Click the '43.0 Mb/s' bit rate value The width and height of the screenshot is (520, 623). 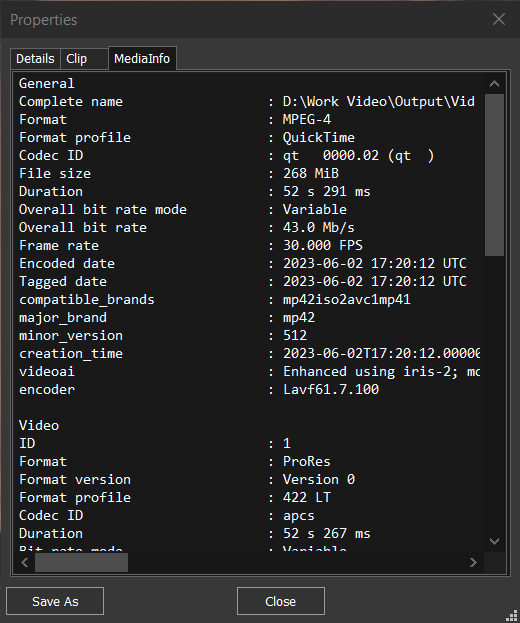[319, 228]
